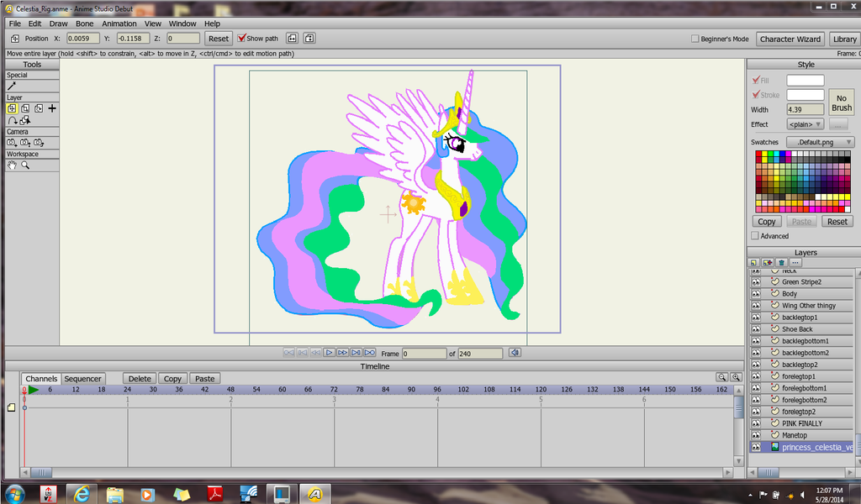The image size is (861, 504).
Task: Open the Library
Action: 844,39
